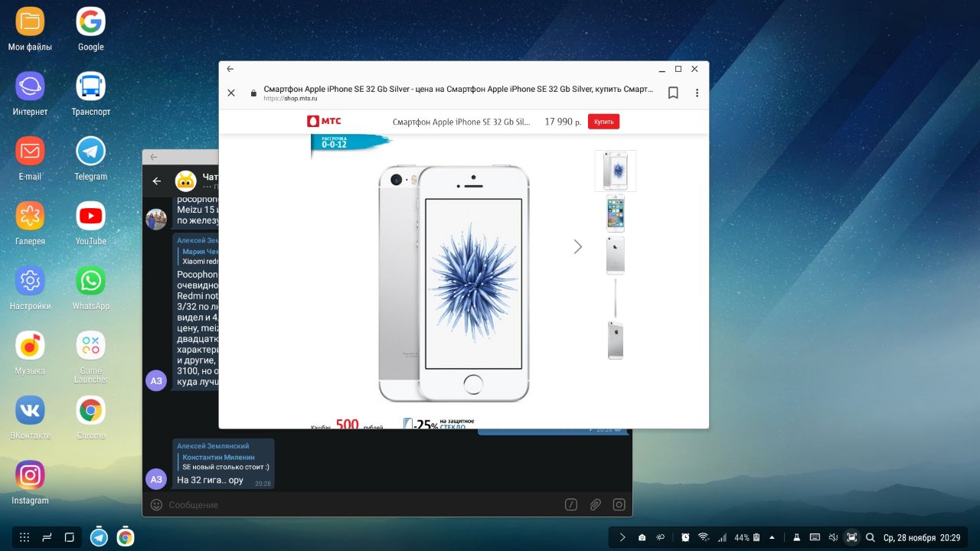This screenshot has height=551, width=980.
Task: Open the Галерея app icon
Action: 30,223
